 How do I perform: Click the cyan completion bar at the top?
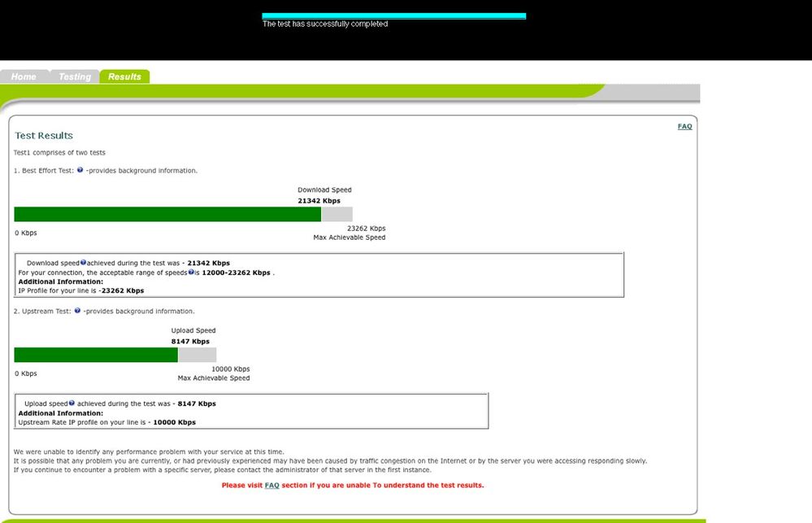[x=393, y=15]
